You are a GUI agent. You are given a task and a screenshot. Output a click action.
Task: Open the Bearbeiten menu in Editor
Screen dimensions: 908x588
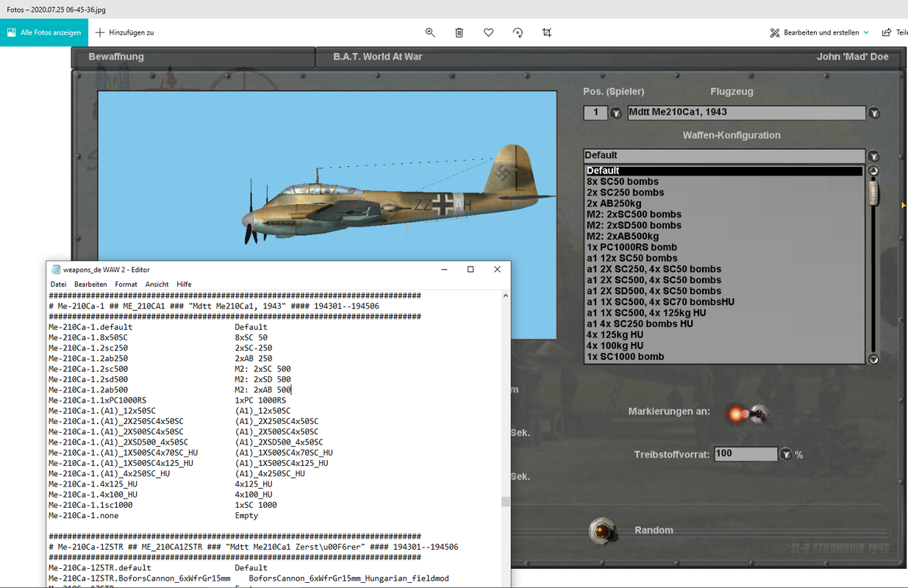(x=90, y=284)
